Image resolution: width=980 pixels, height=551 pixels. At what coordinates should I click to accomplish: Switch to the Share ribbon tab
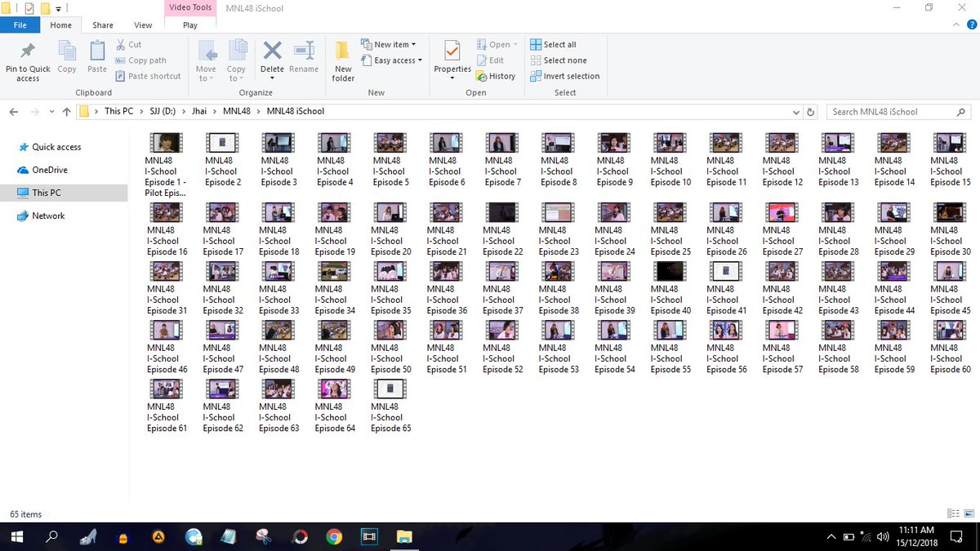coord(103,25)
